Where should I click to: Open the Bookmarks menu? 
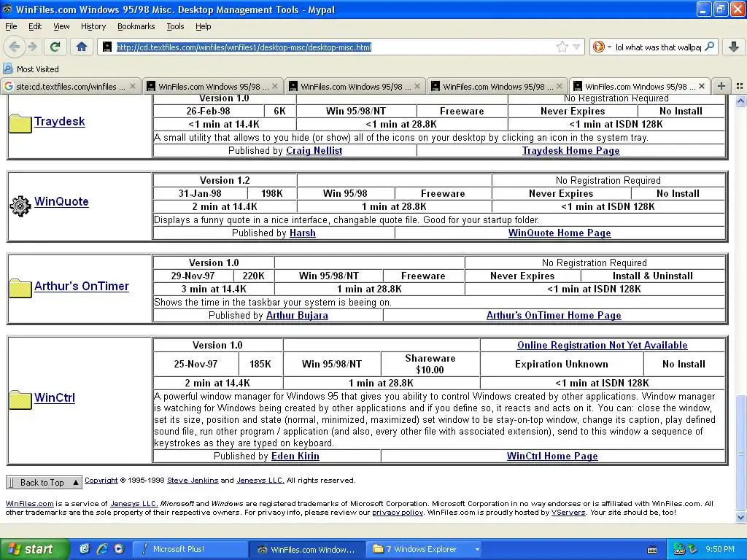[x=136, y=26]
